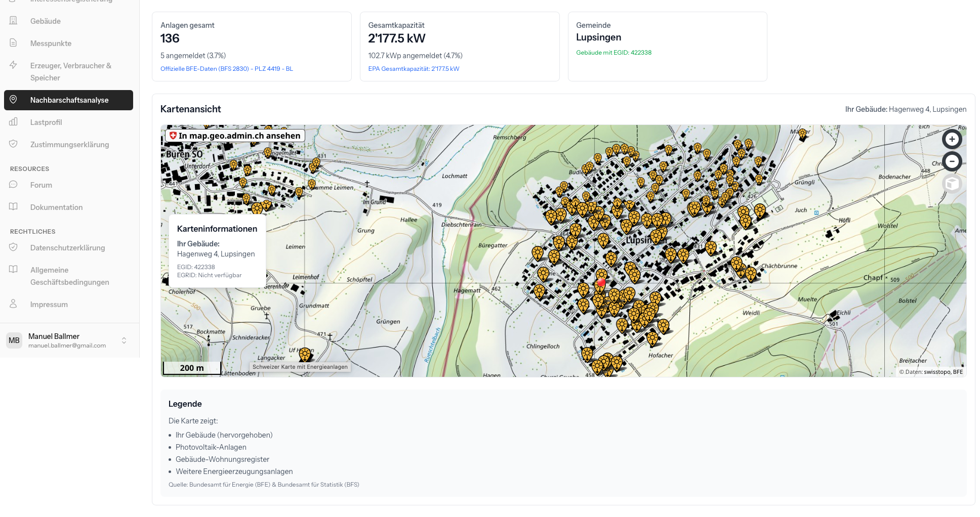Open Zustimmungserklärung shield icon
Image resolution: width=980 pixels, height=517 pixels.
click(14, 144)
